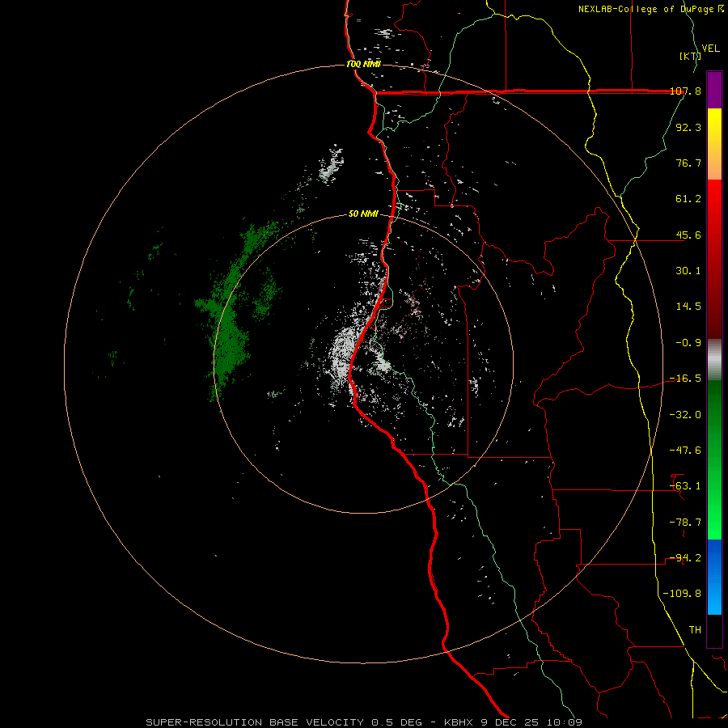Viewport: 728px width, 728px height.
Task: Click the -109.8 velocity scale value
Action: [683, 594]
